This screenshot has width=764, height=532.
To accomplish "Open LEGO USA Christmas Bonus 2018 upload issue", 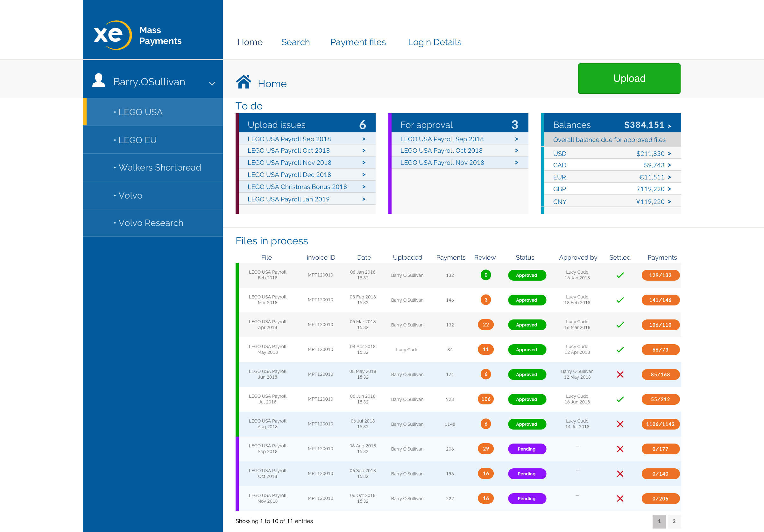I will click(x=297, y=187).
